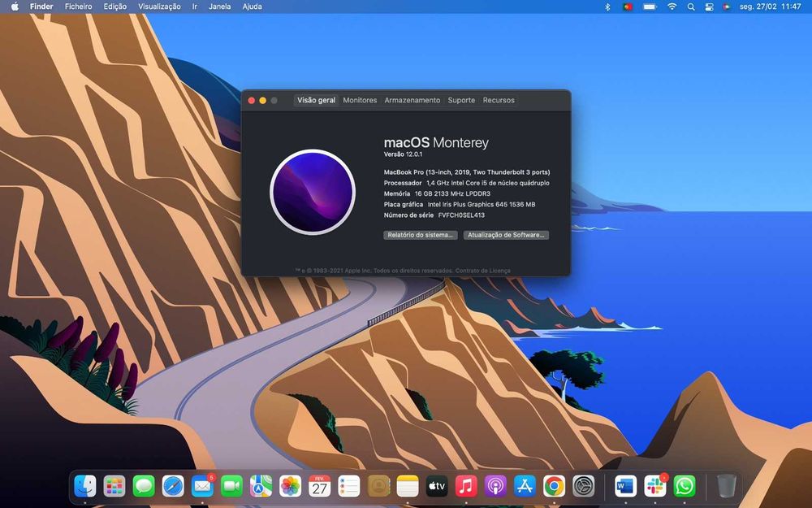Viewport: 812px width, 508px height.
Task: Launch Microsoft Word from the dock
Action: coord(625,486)
